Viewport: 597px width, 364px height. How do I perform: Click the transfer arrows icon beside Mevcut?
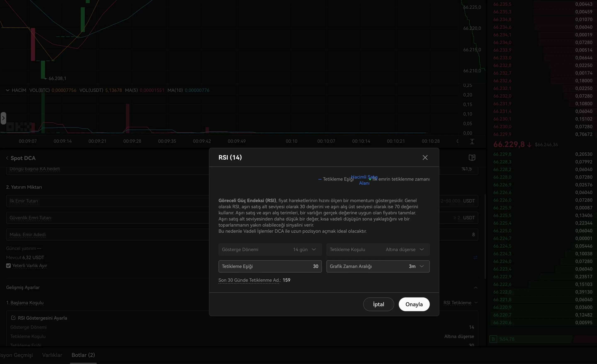[475, 257]
